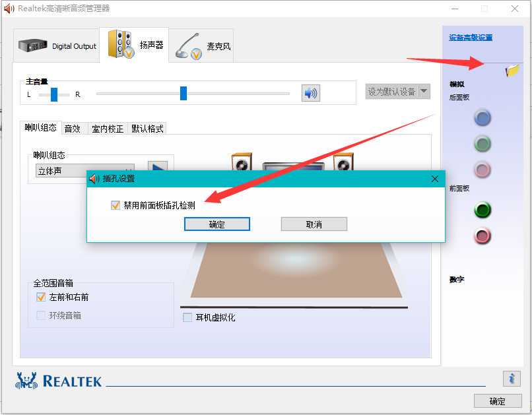532x415 pixels.
Task: Click the pink rear panel mic jack
Action: (482, 170)
